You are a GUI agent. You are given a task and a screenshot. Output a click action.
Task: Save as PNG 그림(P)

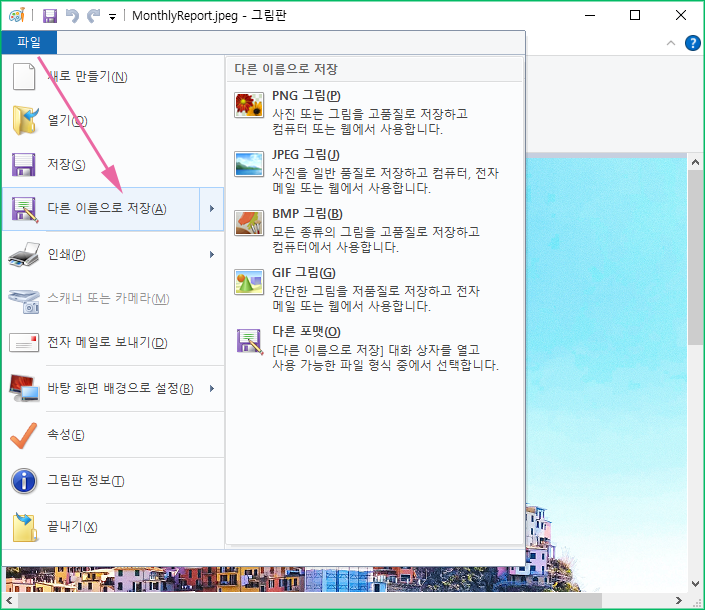375,112
